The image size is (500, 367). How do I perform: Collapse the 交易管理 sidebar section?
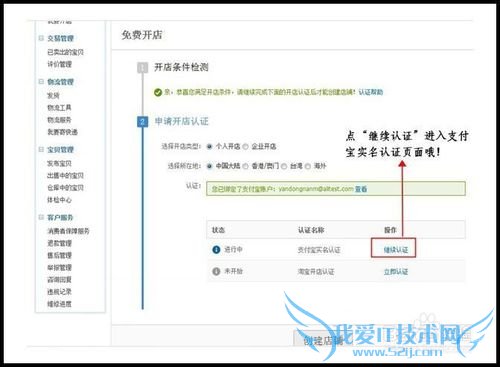[x=41, y=38]
